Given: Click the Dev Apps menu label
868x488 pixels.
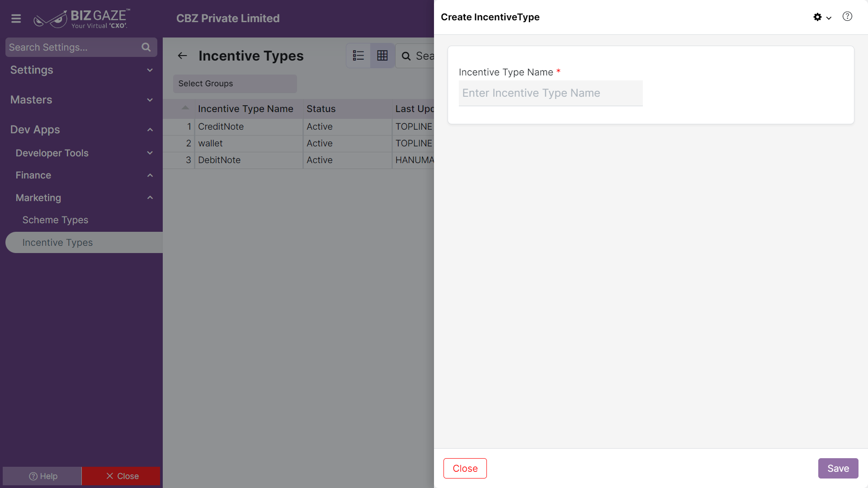Looking at the screenshot, I should [35, 130].
